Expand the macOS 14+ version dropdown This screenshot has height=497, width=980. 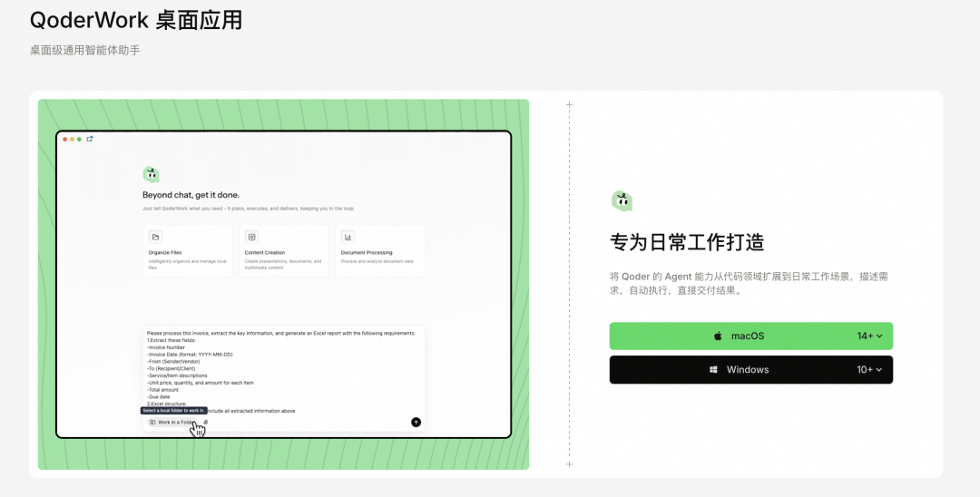pyautogui.click(x=869, y=336)
